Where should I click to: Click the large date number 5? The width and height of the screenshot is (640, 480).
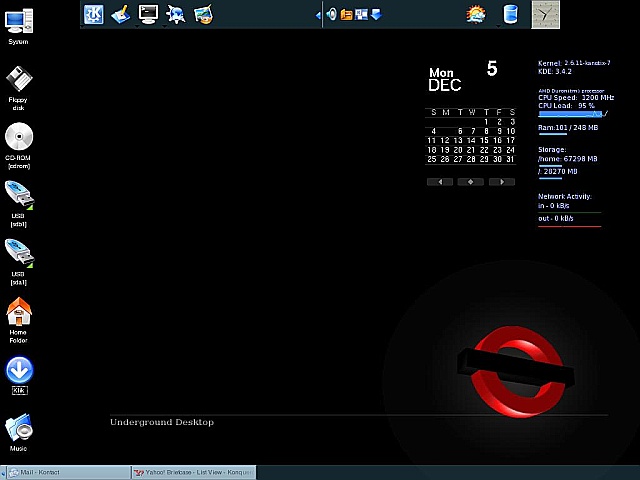492,69
